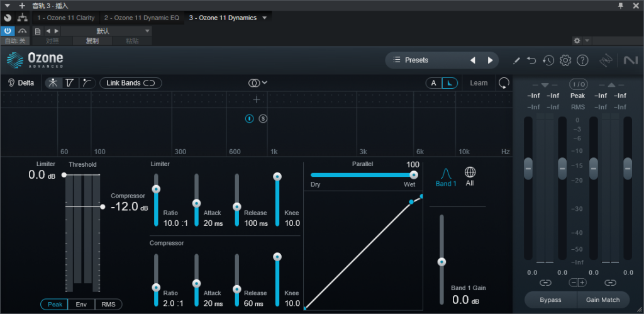
Task: Switch to 2 - Ozone 11 Dynamic EQ tab
Action: click(142, 18)
